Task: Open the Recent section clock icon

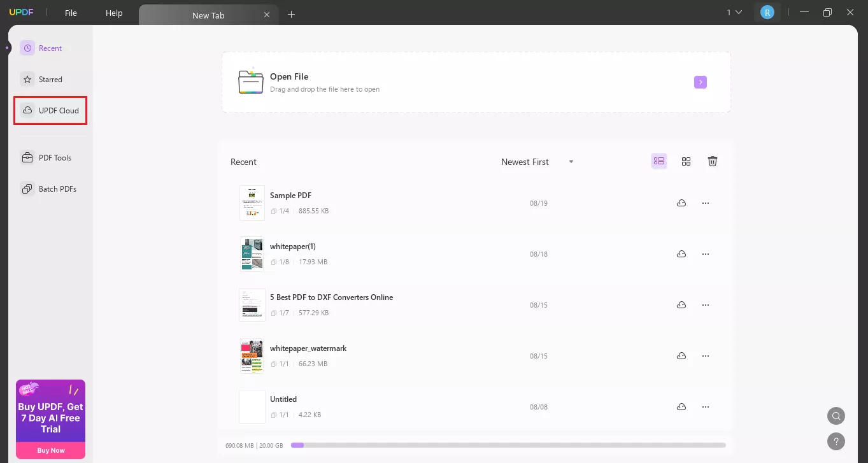Action: (x=27, y=48)
